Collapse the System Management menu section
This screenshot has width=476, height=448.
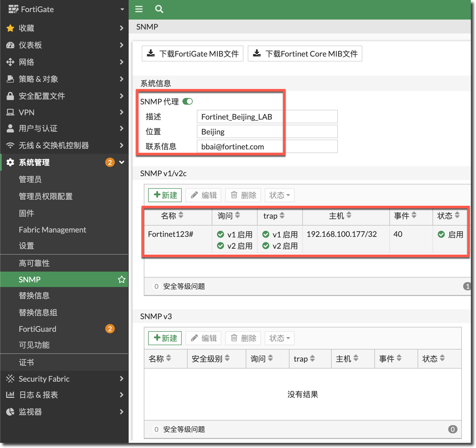pos(122,162)
